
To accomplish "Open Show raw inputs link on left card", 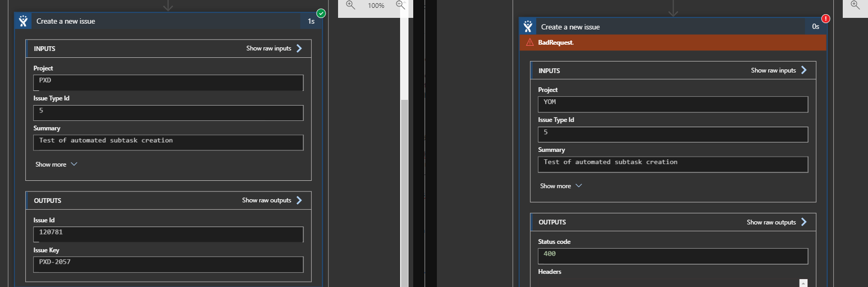I will point(269,48).
